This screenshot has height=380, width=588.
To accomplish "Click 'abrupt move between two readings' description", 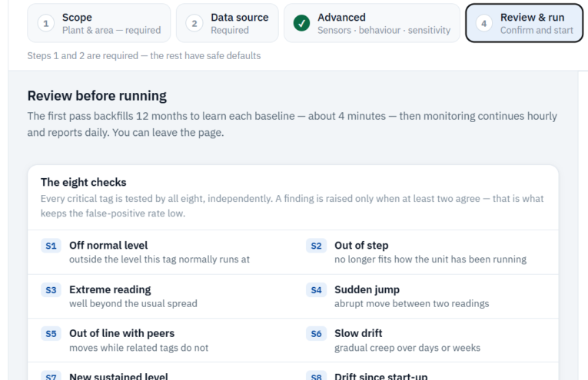I will [x=412, y=304].
